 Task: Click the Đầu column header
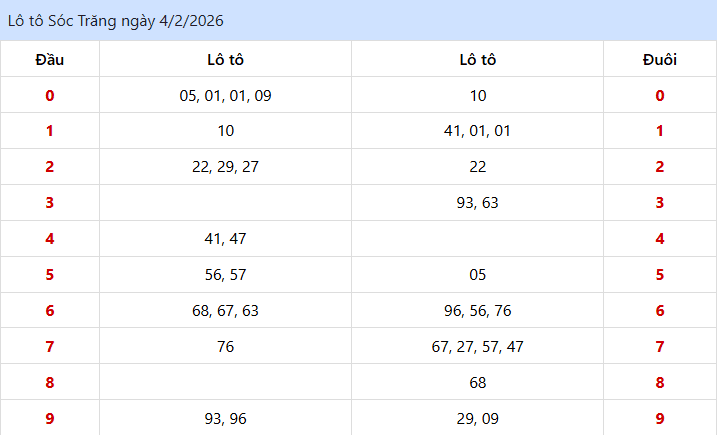click(x=49, y=60)
